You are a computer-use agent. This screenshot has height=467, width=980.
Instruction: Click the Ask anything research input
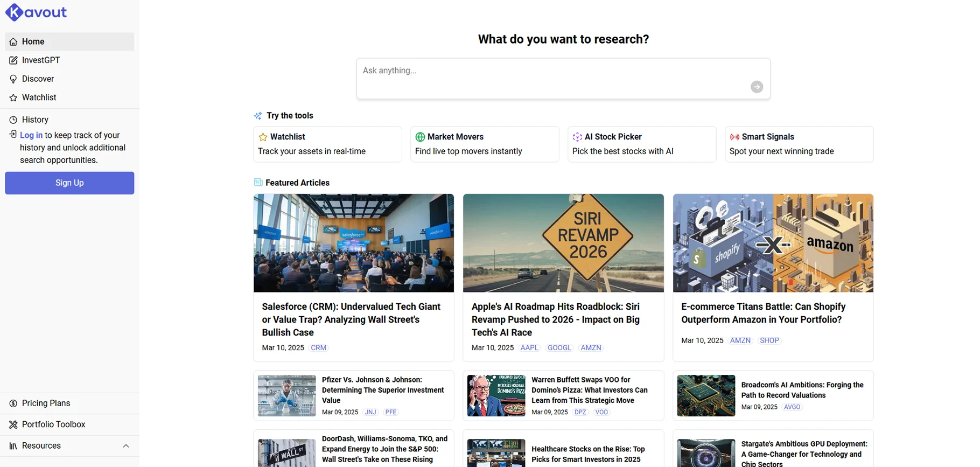563,79
